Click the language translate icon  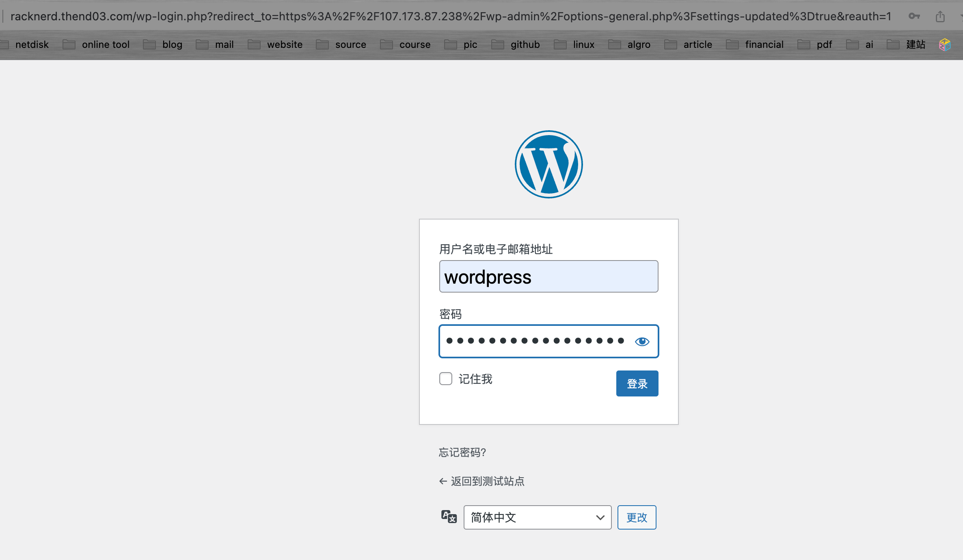[x=449, y=517]
